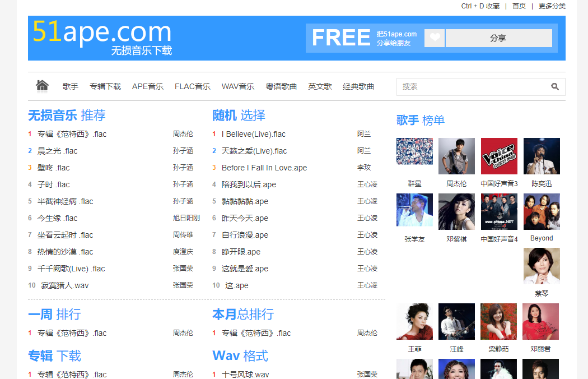Open the 歌手 menu item
Image resolution: width=588 pixels, height=379 pixels.
[x=71, y=86]
